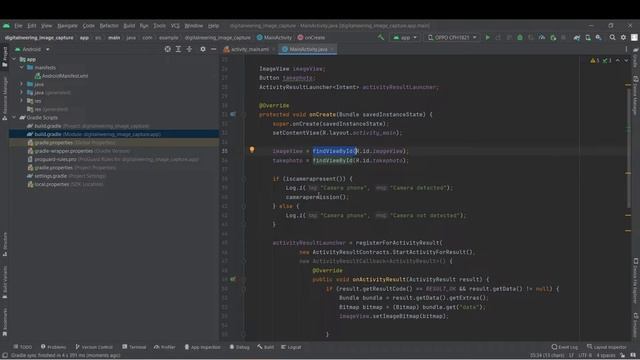
Task: Collapse the manifests folder
Action: point(22,67)
